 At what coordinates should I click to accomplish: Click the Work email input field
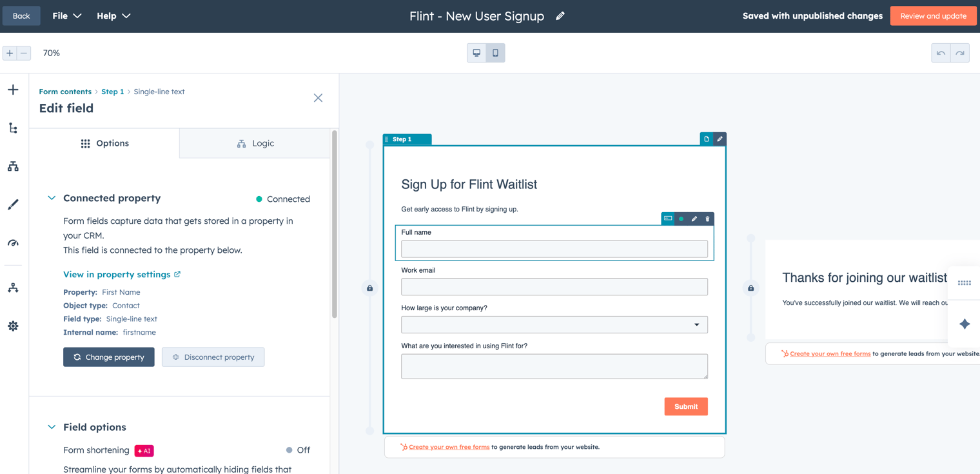point(554,287)
